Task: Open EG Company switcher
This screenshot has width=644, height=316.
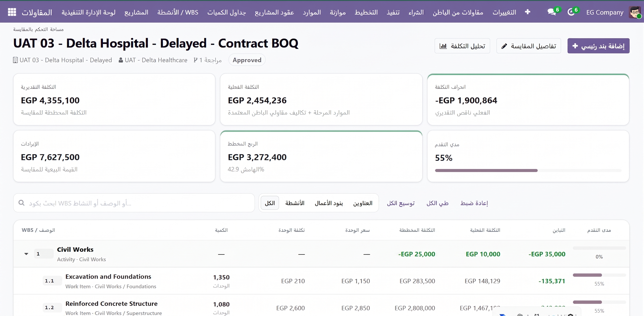Action: click(x=605, y=12)
